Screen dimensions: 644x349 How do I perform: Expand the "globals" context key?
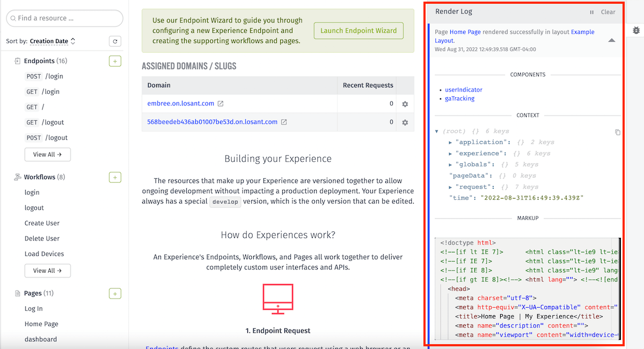450,165
